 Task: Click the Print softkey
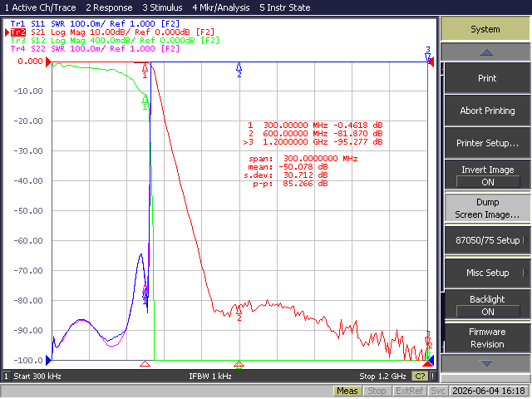coord(487,78)
